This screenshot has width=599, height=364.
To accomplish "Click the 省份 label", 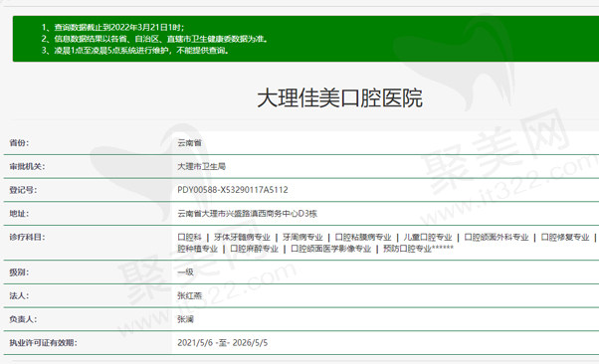I will [x=19, y=143].
